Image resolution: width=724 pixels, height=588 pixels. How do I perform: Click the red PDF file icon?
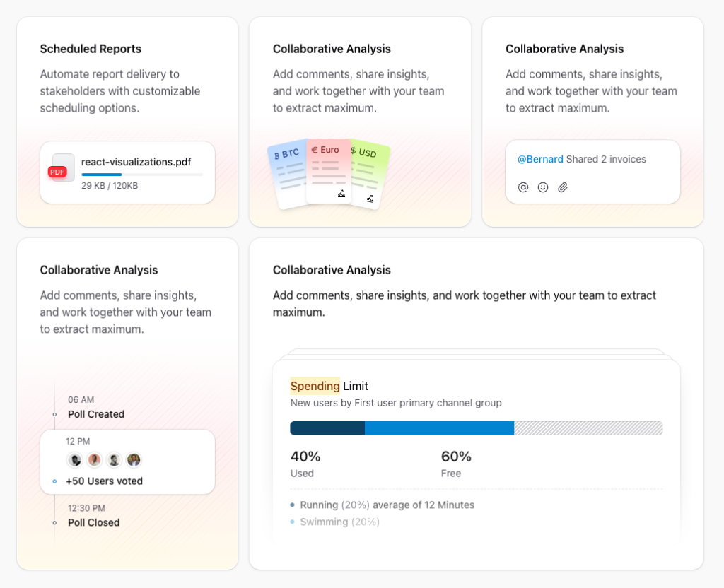click(58, 172)
